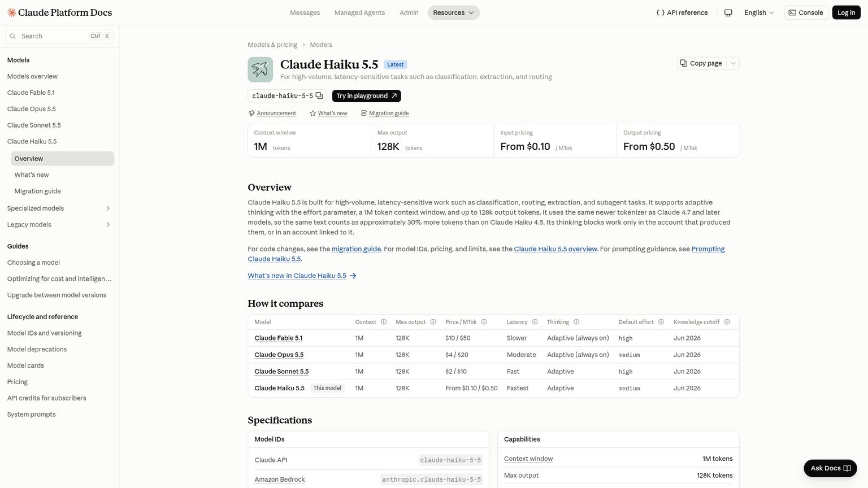
Task: Click the Claude Platform Docs logo
Action: [59, 12]
